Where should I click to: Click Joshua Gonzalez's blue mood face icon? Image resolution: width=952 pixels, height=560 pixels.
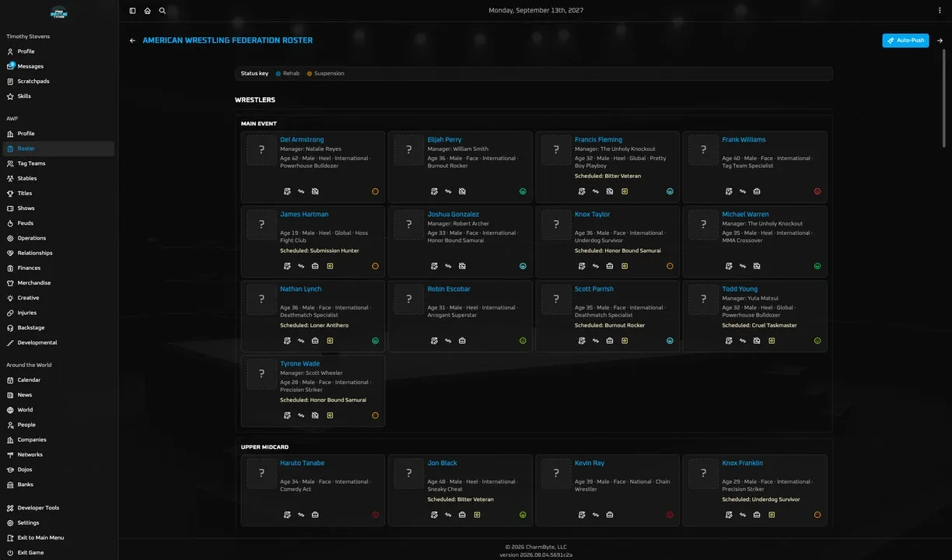point(523,266)
